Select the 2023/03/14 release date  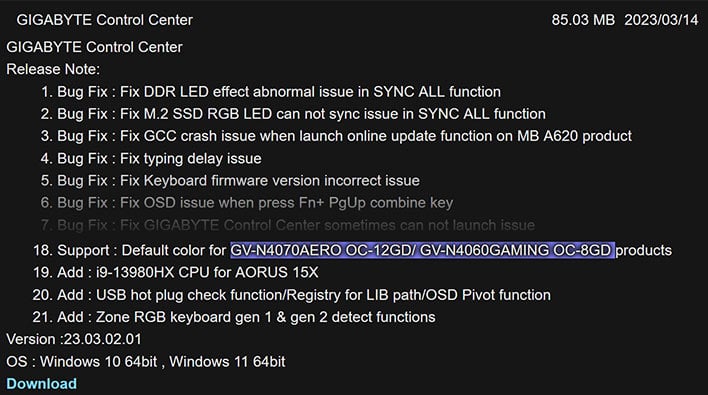click(661, 20)
